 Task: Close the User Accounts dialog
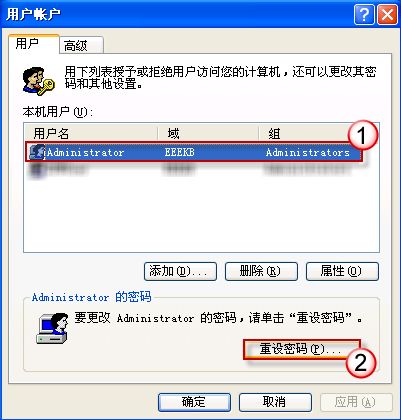[387, 15]
